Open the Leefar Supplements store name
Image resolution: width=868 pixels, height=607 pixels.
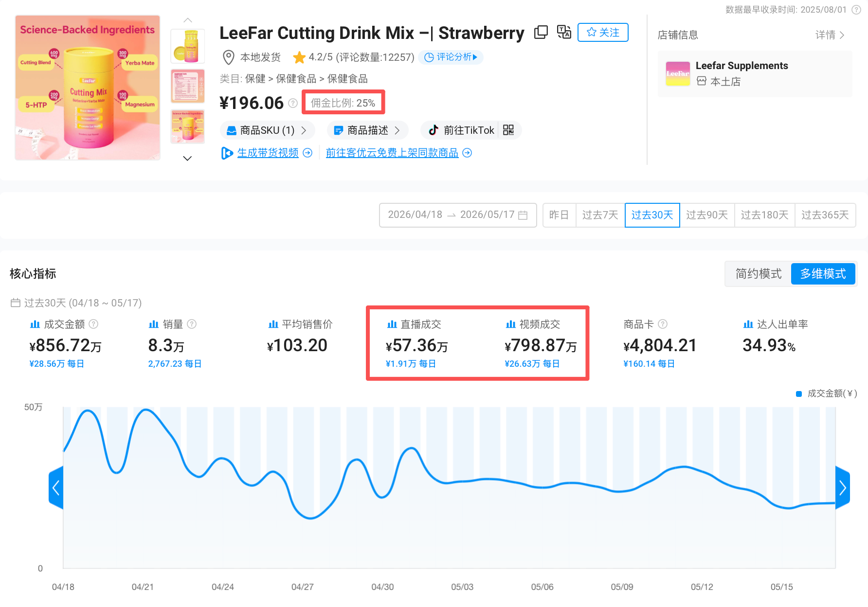(x=741, y=66)
